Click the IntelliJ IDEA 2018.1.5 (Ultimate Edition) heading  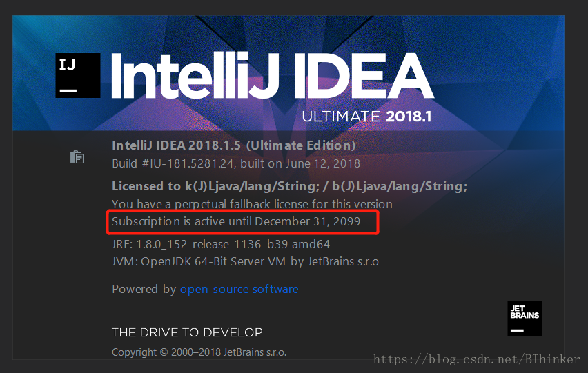234,145
